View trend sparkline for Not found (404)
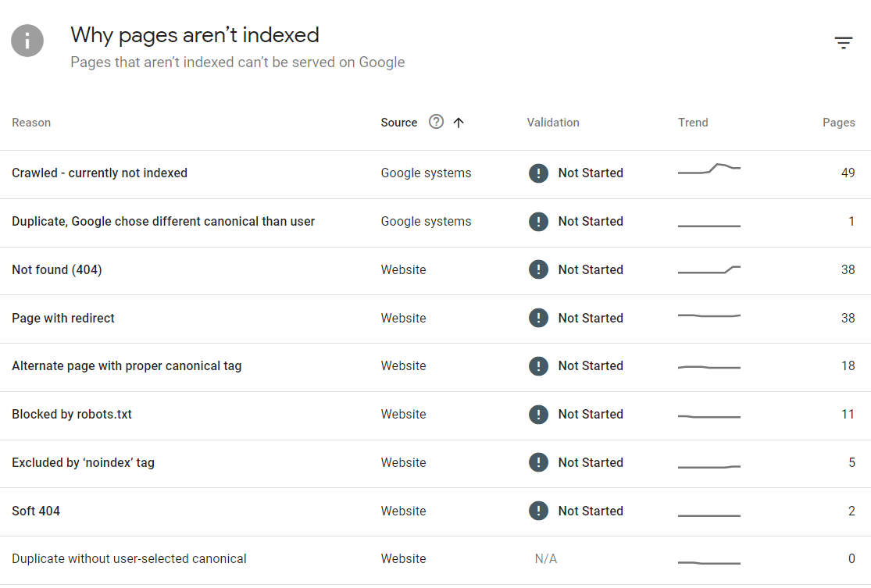The image size is (871, 588). [x=709, y=270]
